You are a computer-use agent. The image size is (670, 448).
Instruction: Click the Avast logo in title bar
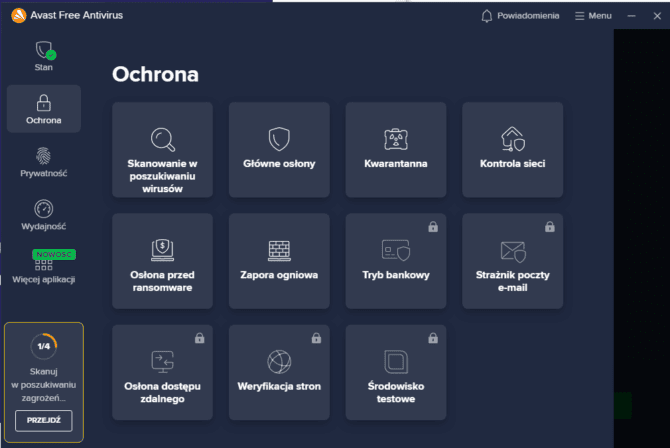click(x=19, y=15)
